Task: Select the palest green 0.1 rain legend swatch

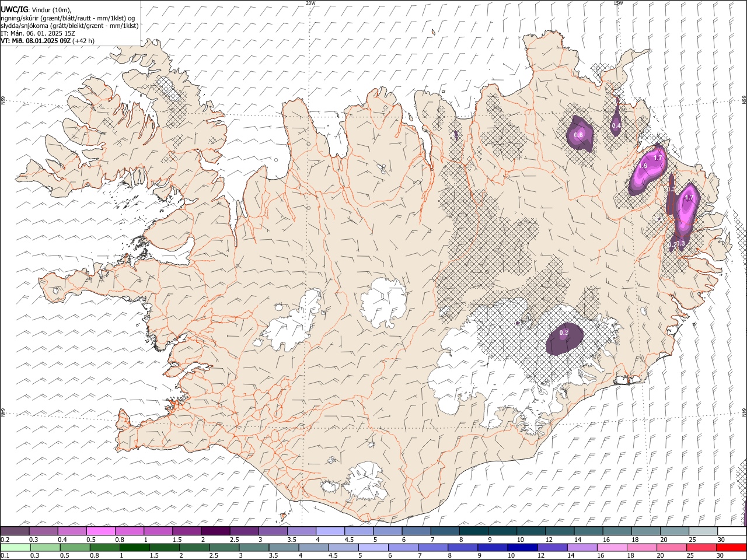Action: pos(15,547)
